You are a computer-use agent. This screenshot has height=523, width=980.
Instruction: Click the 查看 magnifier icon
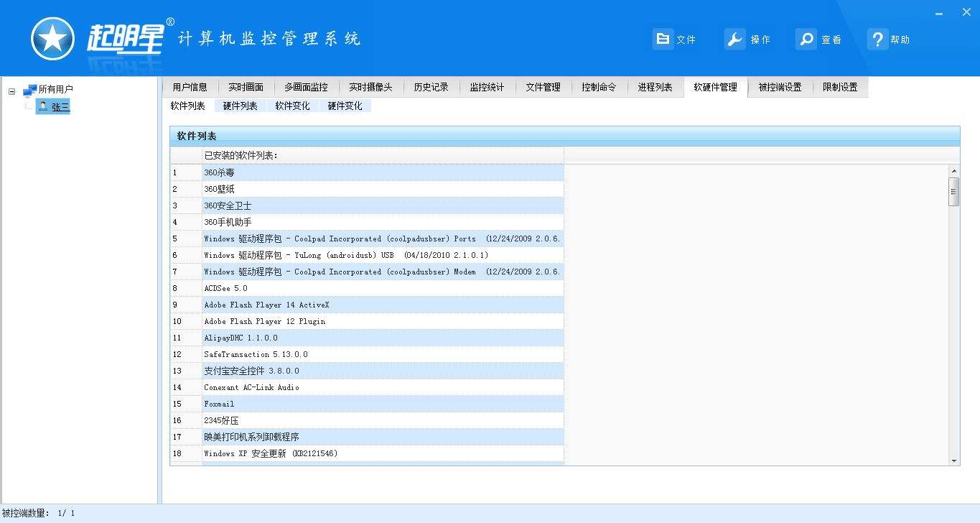806,39
